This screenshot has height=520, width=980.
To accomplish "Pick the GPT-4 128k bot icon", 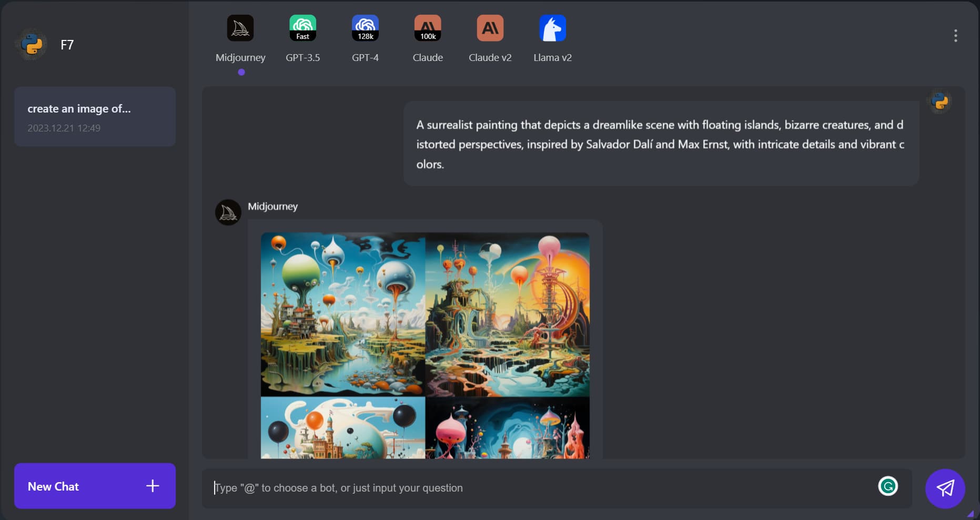I will click(x=365, y=28).
